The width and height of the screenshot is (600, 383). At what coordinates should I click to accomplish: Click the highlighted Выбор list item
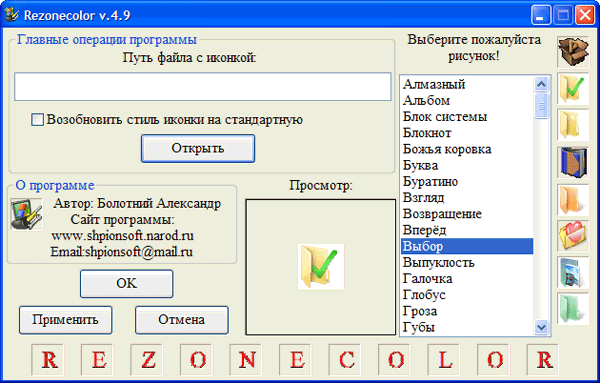click(467, 246)
